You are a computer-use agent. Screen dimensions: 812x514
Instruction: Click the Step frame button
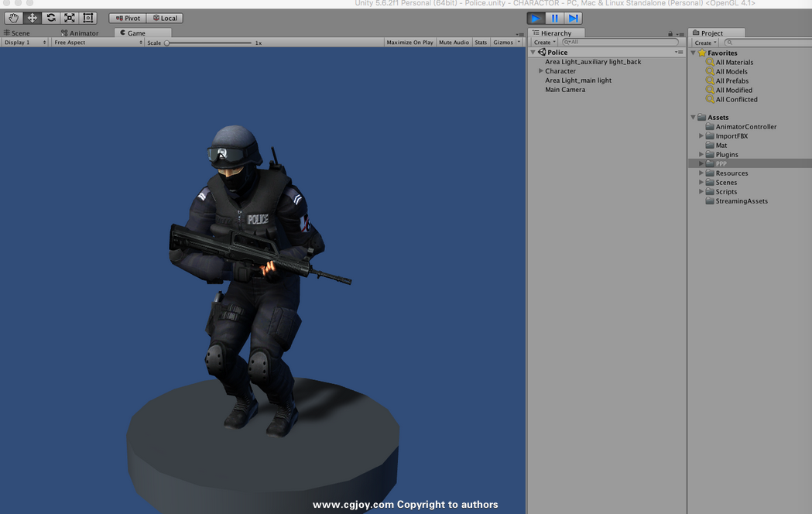[x=573, y=18]
